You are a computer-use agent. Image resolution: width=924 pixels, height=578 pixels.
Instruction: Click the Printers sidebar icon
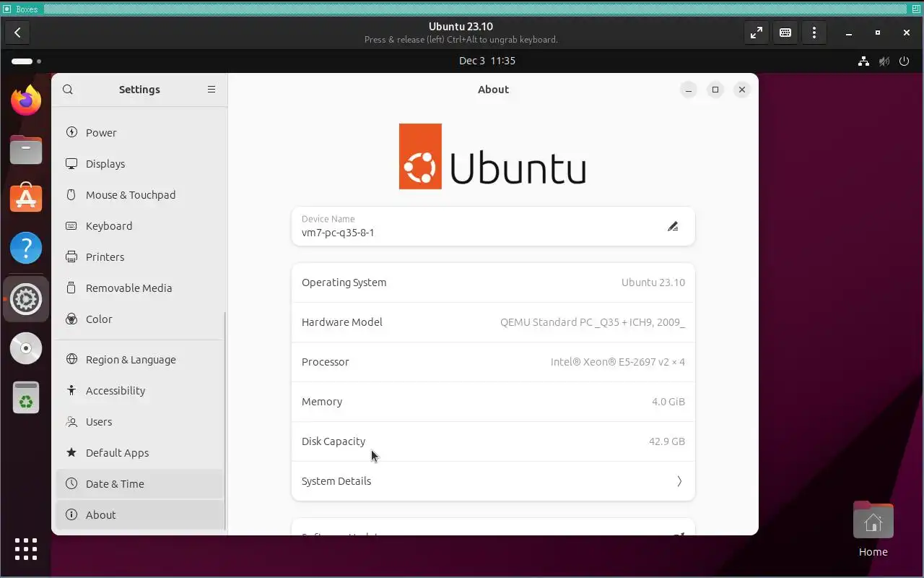click(x=71, y=256)
